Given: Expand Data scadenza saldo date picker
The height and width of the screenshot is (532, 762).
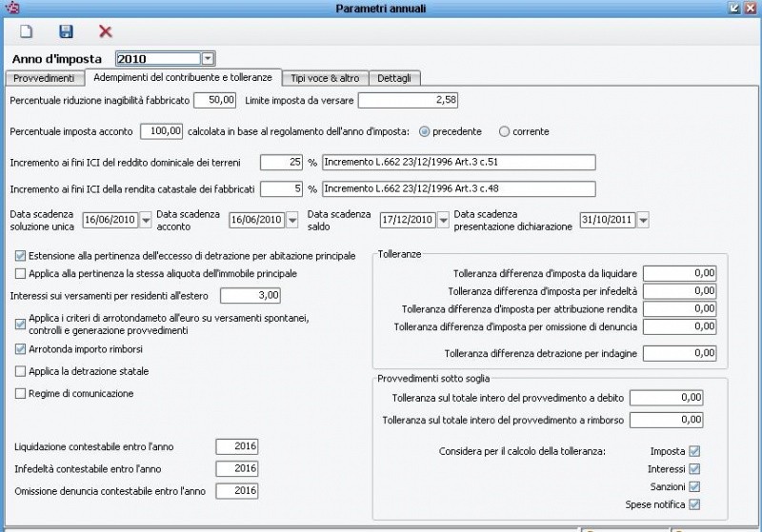Looking at the screenshot, I should click(443, 220).
